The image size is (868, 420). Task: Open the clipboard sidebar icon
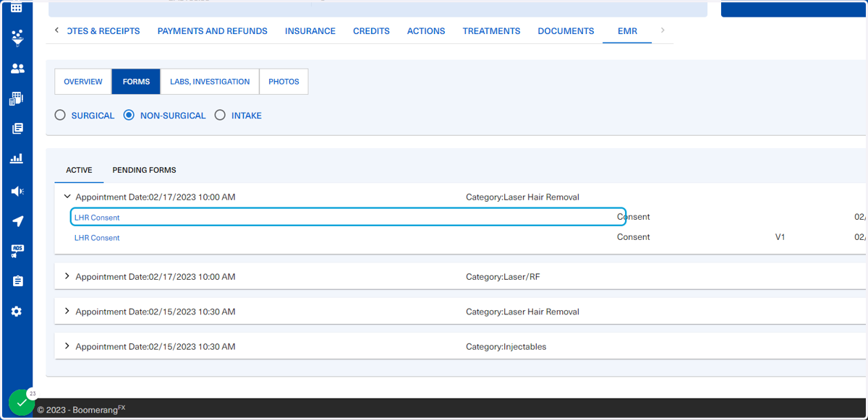tap(17, 281)
